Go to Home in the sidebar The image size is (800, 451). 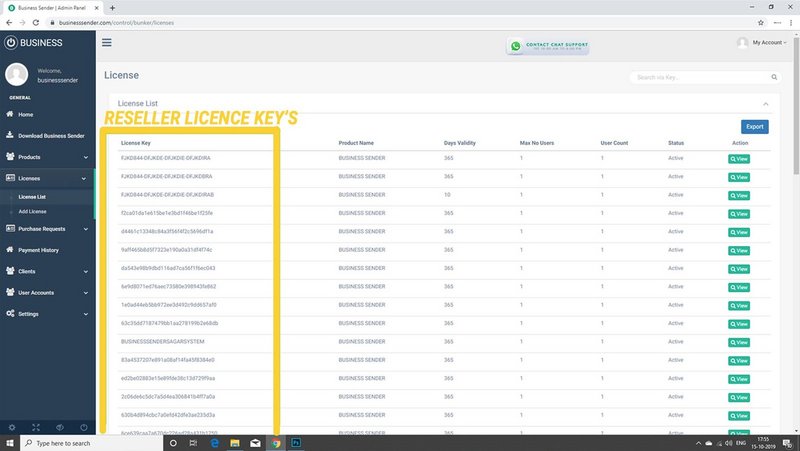click(x=26, y=114)
